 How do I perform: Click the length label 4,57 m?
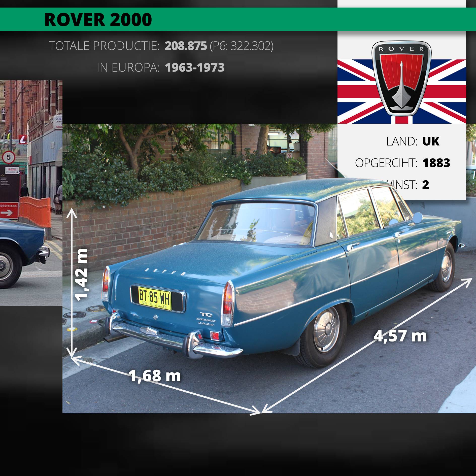click(400, 336)
